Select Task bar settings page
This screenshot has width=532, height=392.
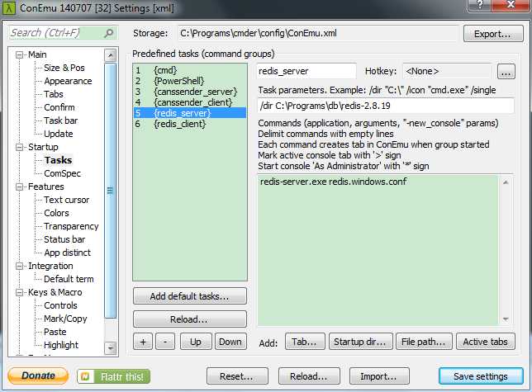61,120
